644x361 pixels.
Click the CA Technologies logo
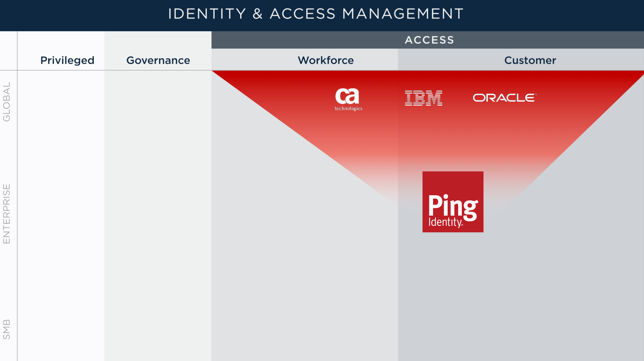click(348, 99)
